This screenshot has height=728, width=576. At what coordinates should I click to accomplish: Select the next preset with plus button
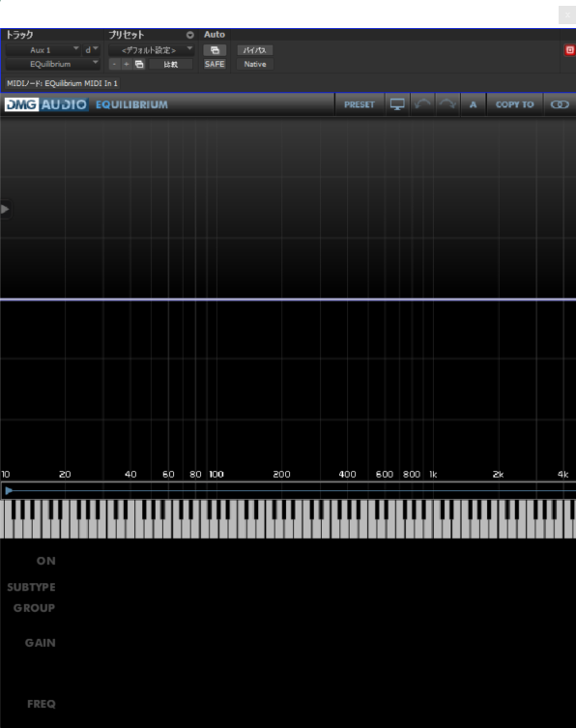pyautogui.click(x=127, y=64)
